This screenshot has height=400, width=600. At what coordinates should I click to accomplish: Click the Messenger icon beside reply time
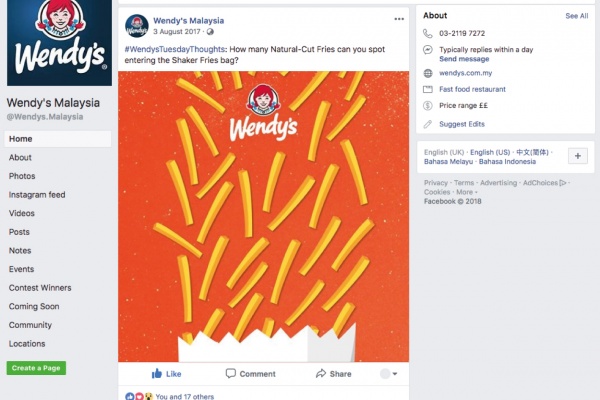point(428,50)
